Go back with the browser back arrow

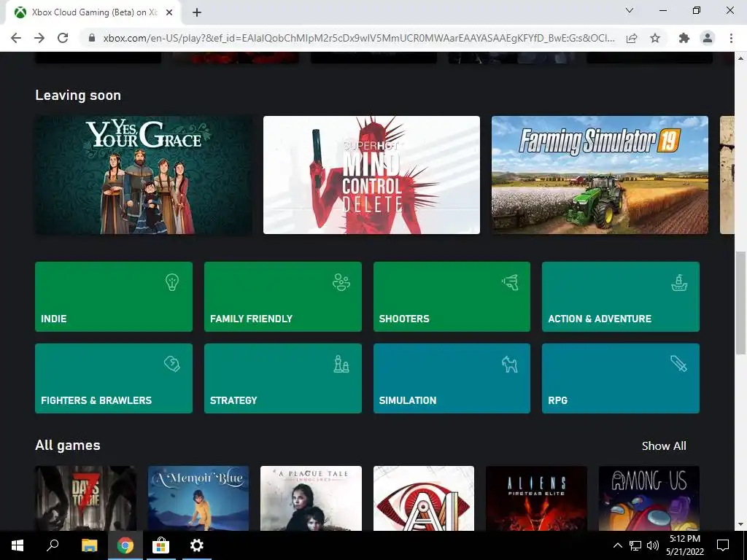[16, 38]
